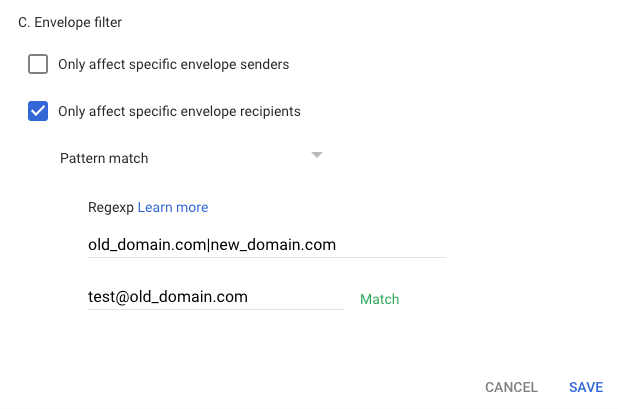618x409 pixels.
Task: Click the test@old_domain.com test field
Action: (168, 297)
